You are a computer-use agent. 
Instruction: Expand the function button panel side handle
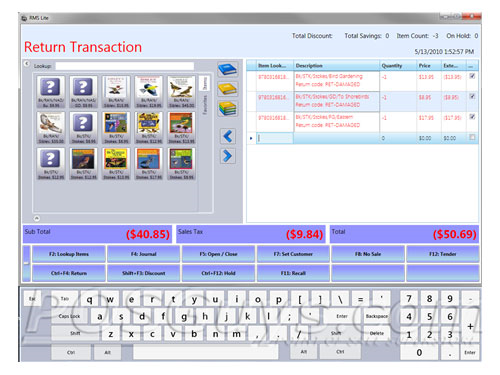[x=26, y=263]
